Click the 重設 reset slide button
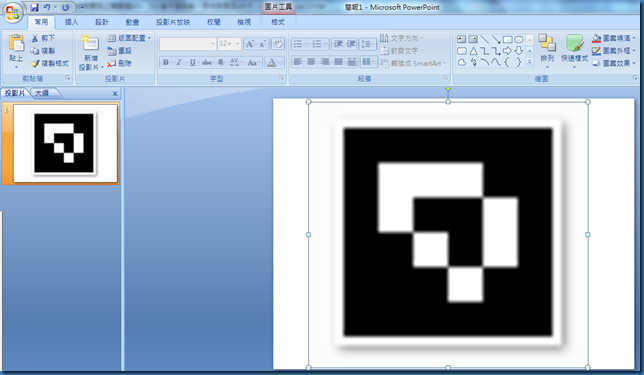The image size is (644, 375). point(120,51)
